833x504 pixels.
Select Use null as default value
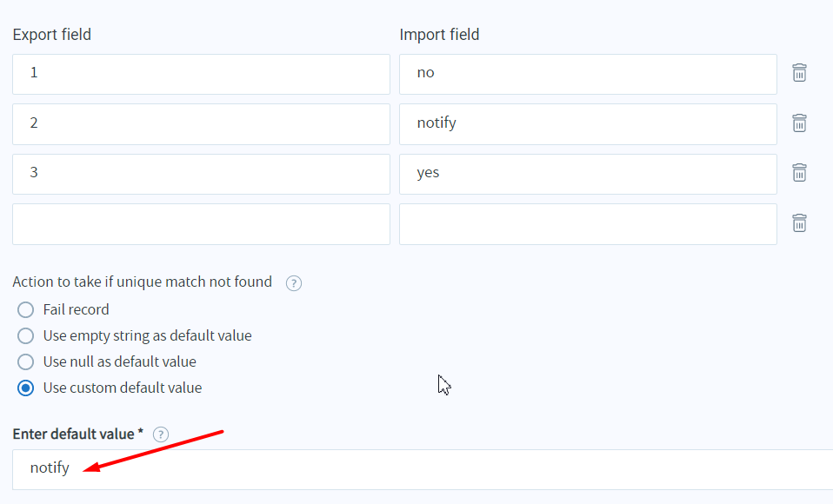point(26,362)
